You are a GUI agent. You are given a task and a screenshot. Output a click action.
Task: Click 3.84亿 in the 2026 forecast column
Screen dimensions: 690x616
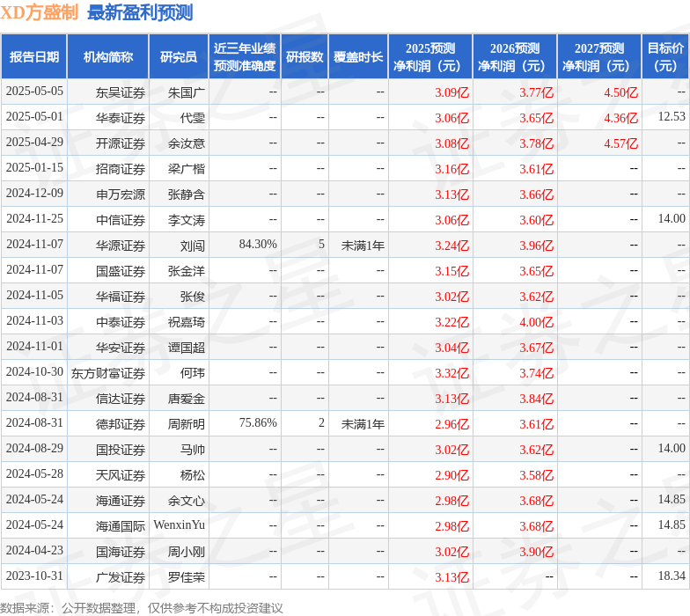click(537, 399)
